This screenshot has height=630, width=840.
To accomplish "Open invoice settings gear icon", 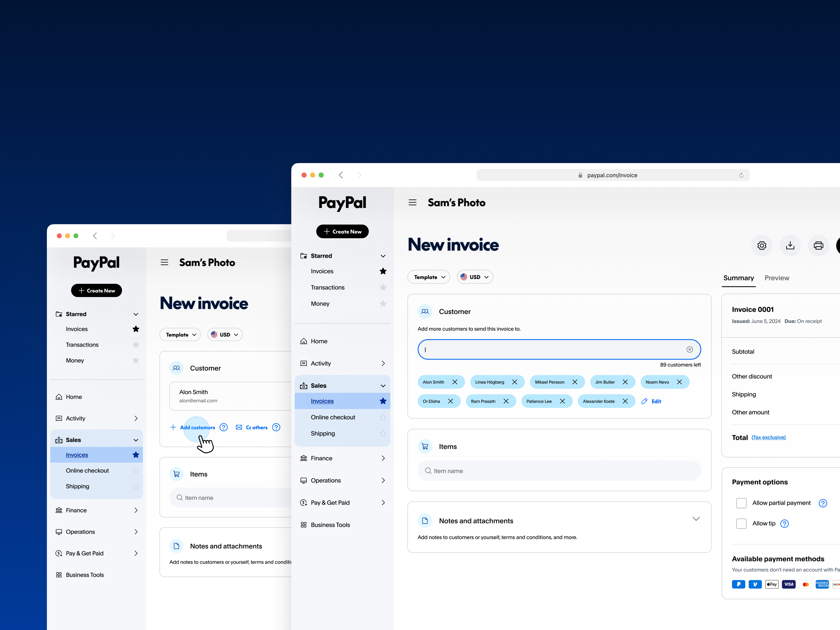I will tap(761, 245).
